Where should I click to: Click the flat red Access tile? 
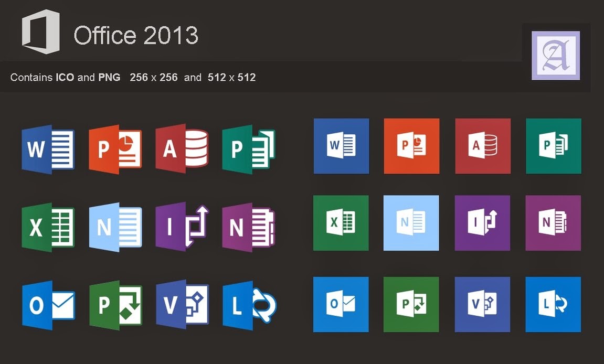pos(482,146)
